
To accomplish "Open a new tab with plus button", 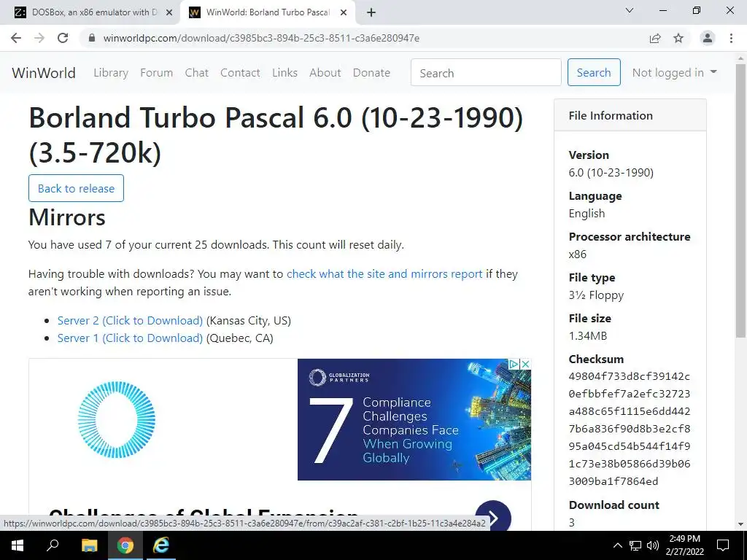I will coord(371,13).
